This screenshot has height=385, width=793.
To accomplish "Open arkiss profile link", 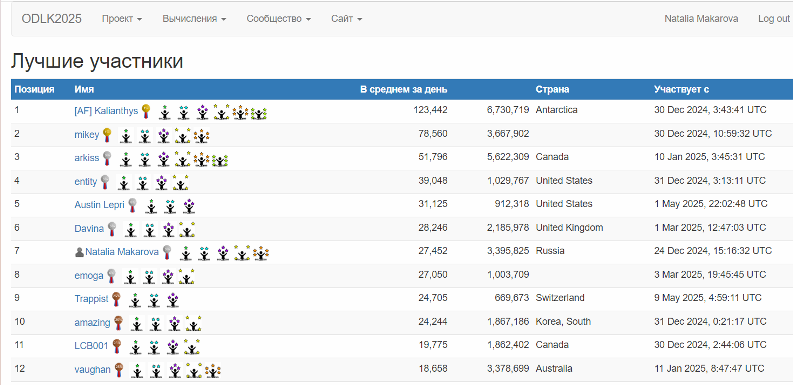I will click(87, 157).
